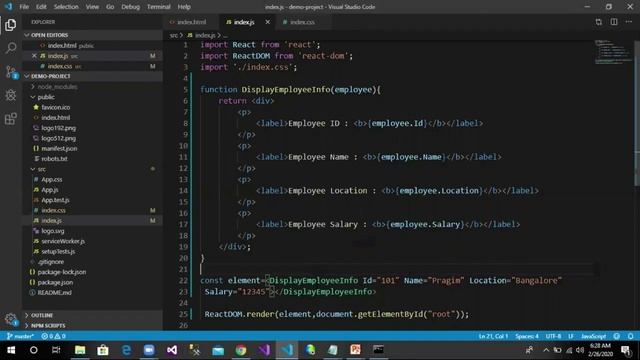Open the Windows Start menu
The height and width of the screenshot is (360, 640).
click(11, 350)
